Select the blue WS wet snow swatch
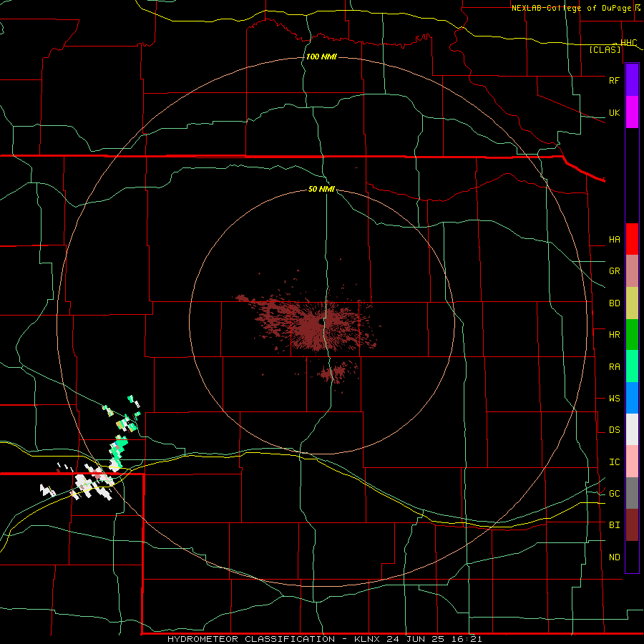Viewport: 644px width, 644px height. click(x=632, y=398)
